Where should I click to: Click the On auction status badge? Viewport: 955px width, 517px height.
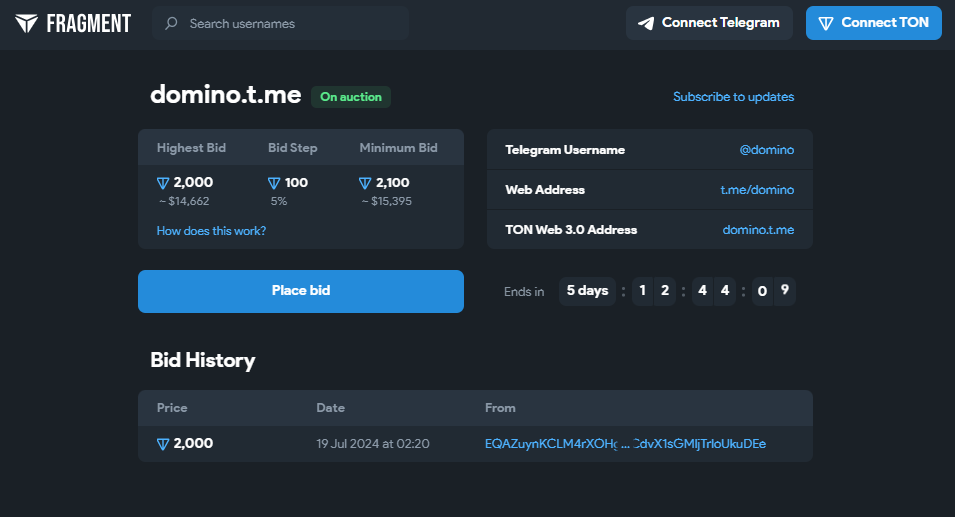click(x=351, y=97)
